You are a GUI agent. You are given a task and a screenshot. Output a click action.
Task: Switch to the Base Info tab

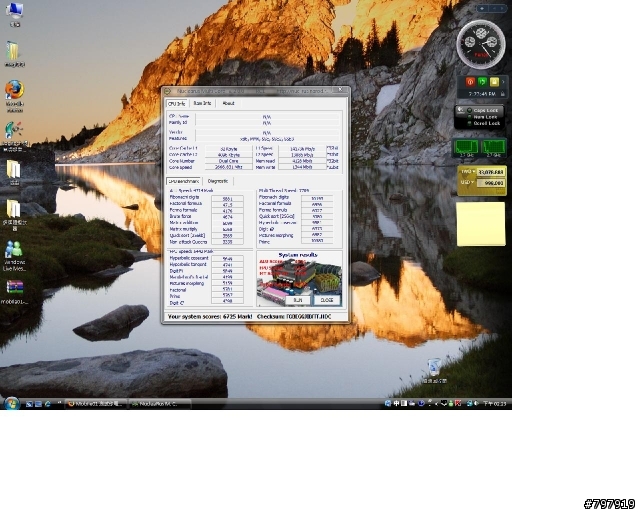point(202,103)
